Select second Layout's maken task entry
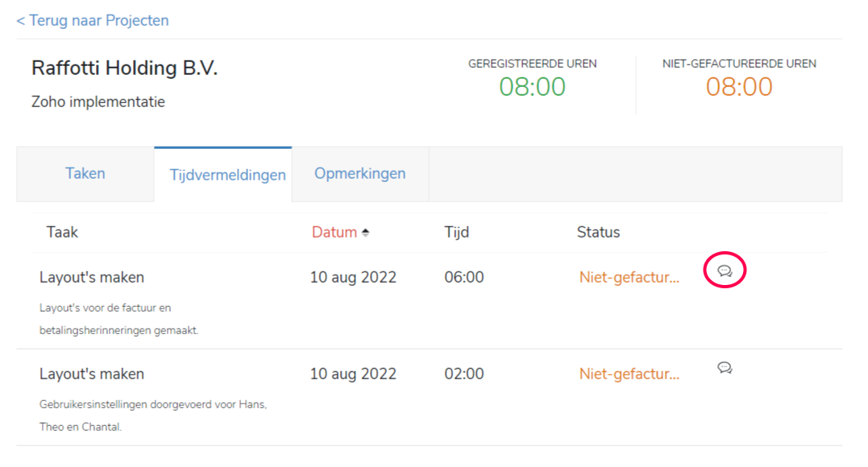The width and height of the screenshot is (868, 467). pos(92,374)
